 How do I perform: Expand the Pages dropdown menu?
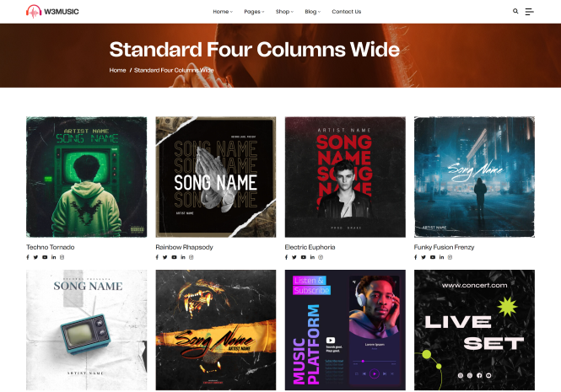point(254,12)
